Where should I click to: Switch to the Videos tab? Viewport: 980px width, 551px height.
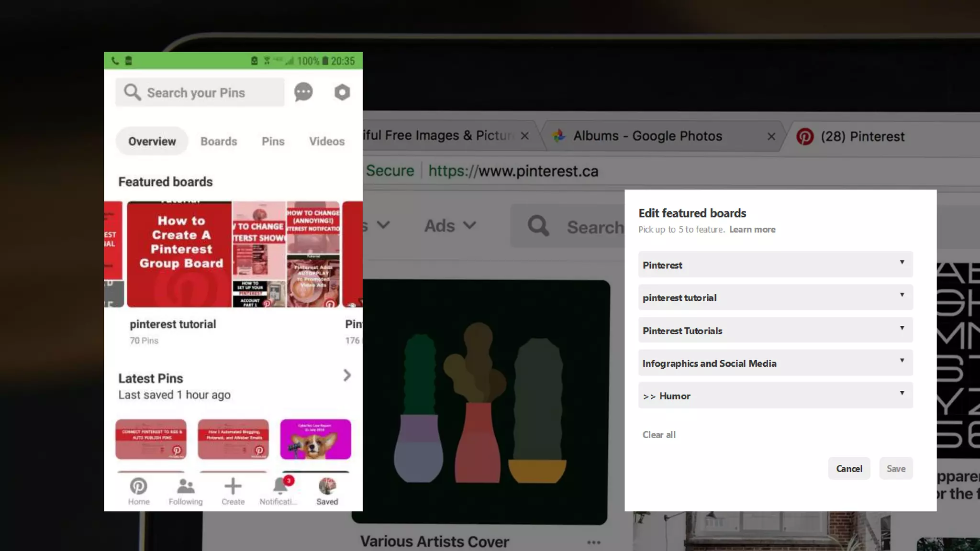(327, 142)
